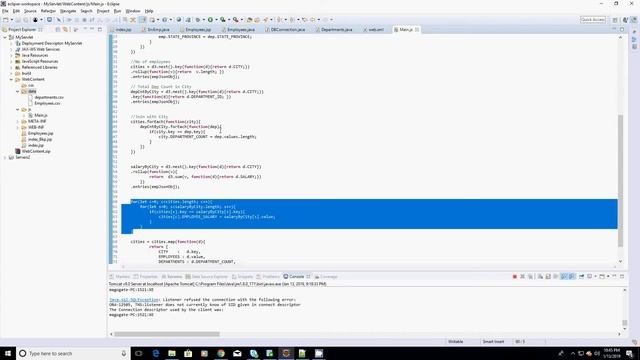This screenshot has width=640, height=360.
Task: Open the Source menu
Action: tap(30, 11)
